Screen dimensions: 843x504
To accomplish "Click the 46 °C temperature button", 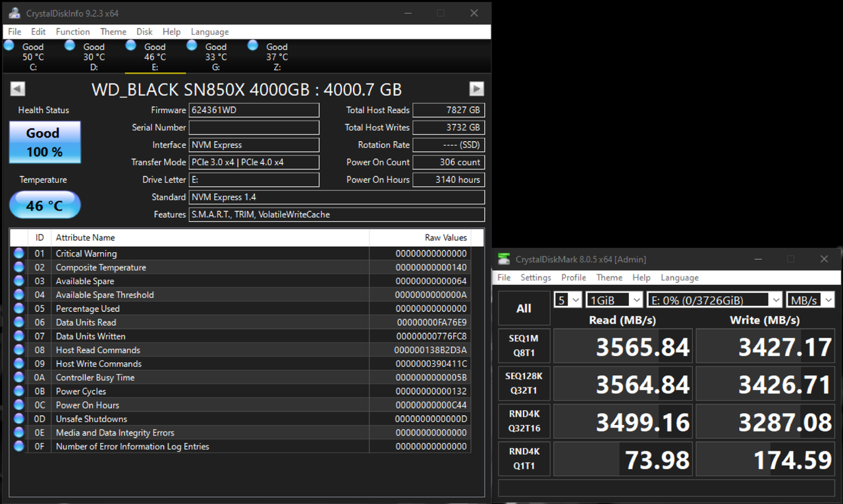I will pos(45,205).
